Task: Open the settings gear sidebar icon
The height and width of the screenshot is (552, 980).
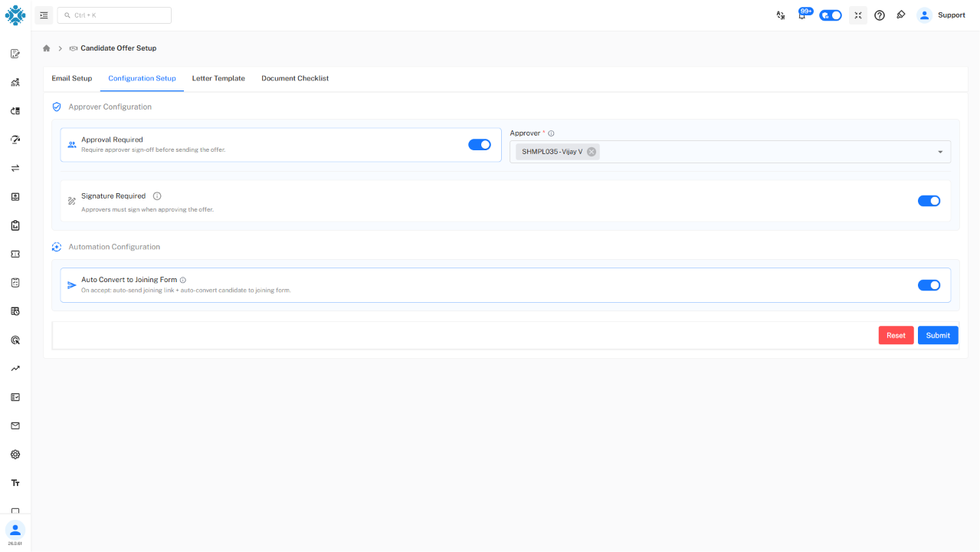Action: 15,454
